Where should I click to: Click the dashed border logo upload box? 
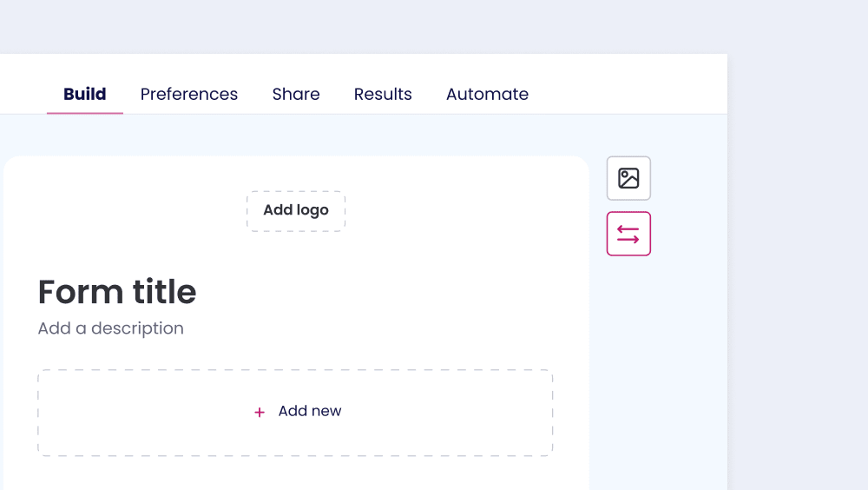click(296, 210)
